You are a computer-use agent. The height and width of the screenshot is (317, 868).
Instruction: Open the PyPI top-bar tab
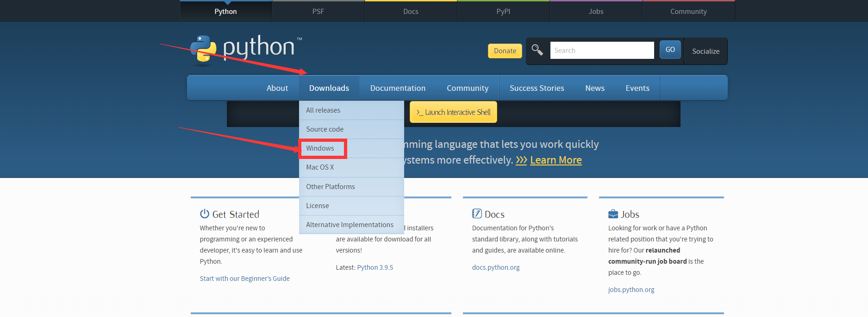tap(504, 11)
